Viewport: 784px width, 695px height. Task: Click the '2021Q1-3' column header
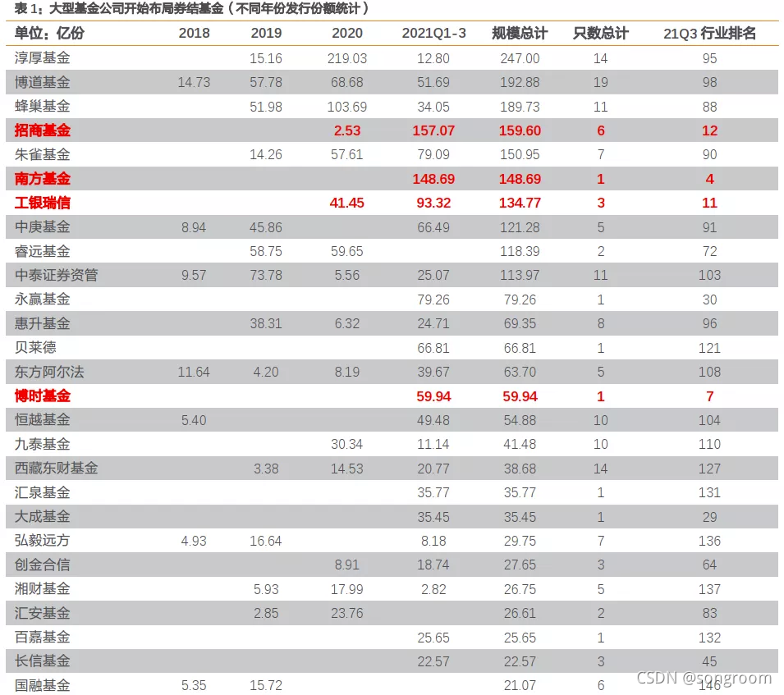433,33
